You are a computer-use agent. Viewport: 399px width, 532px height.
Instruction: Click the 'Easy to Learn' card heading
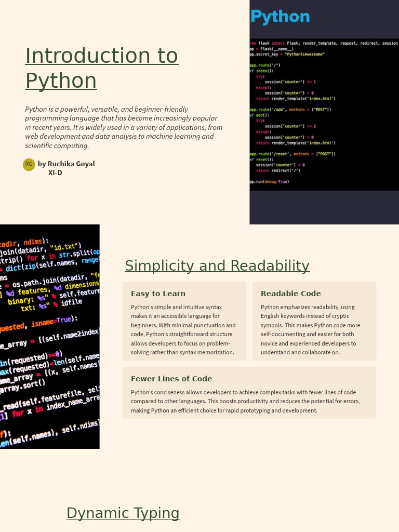[x=158, y=294]
